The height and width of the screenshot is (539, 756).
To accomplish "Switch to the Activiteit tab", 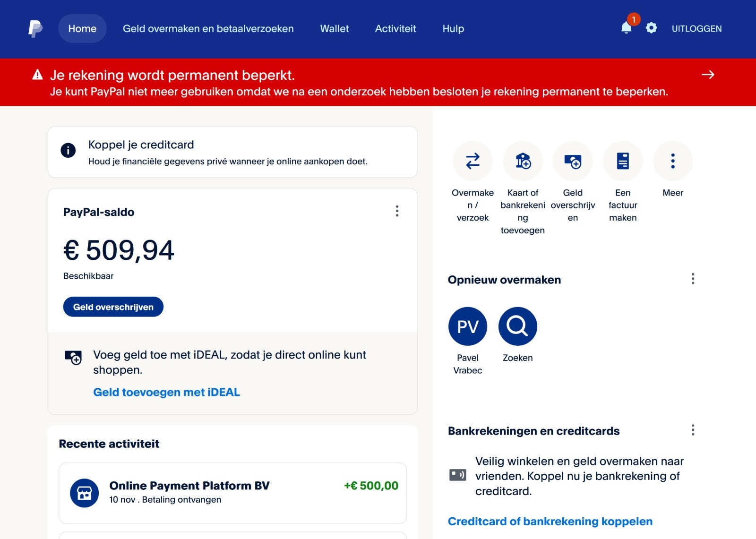I will point(395,29).
